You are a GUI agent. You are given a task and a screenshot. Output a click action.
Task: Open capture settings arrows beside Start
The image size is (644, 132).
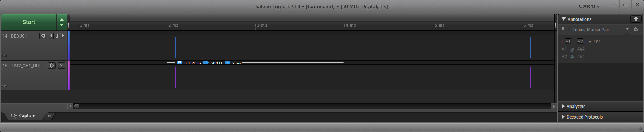tap(62, 22)
